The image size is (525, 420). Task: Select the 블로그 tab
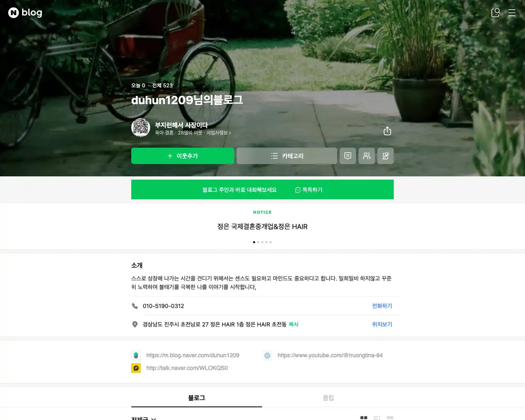196,398
